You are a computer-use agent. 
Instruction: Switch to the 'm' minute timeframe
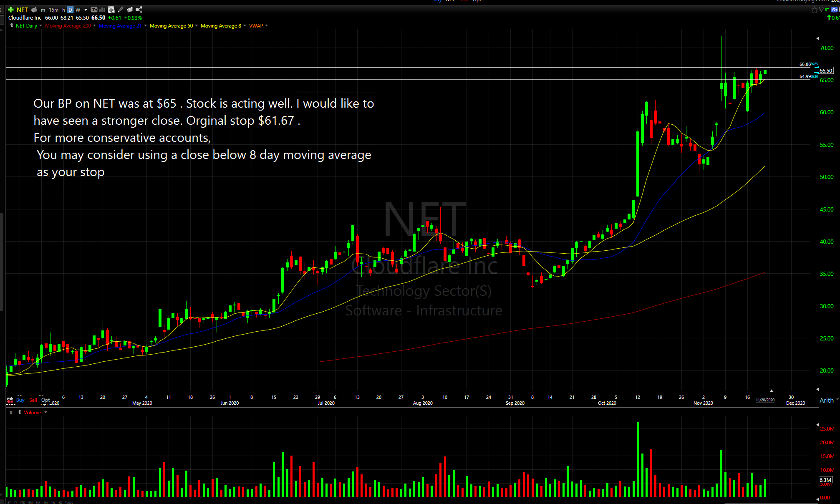coord(43,10)
